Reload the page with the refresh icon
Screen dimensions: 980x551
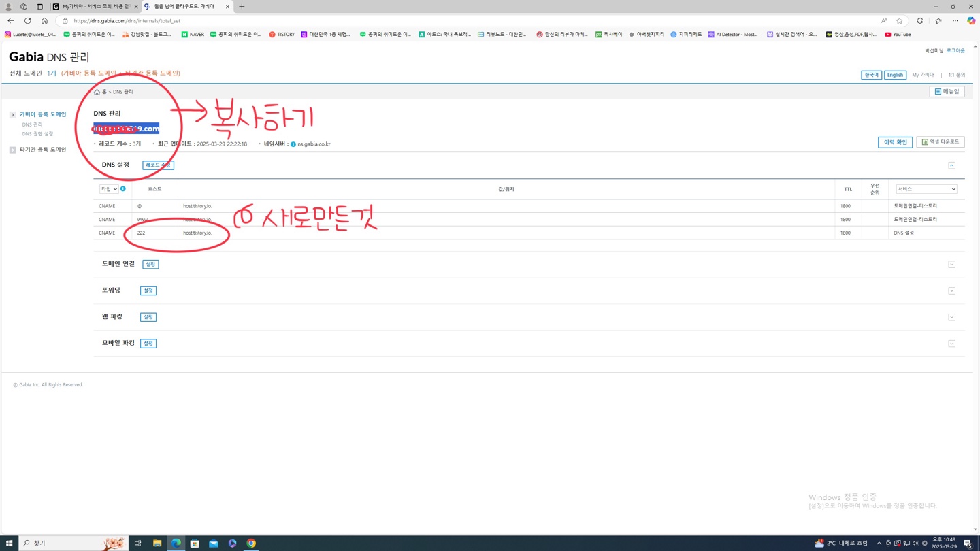27,21
